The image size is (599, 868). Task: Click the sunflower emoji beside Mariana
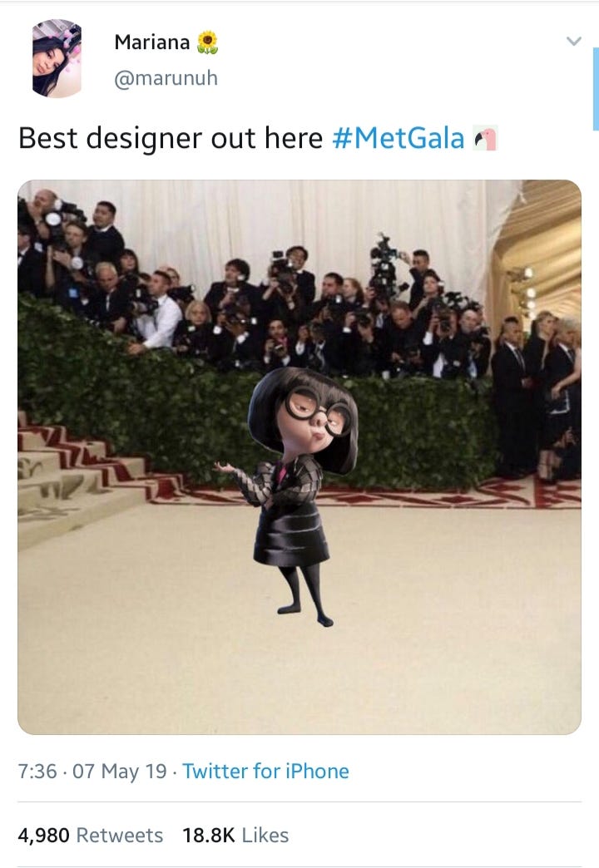[207, 42]
